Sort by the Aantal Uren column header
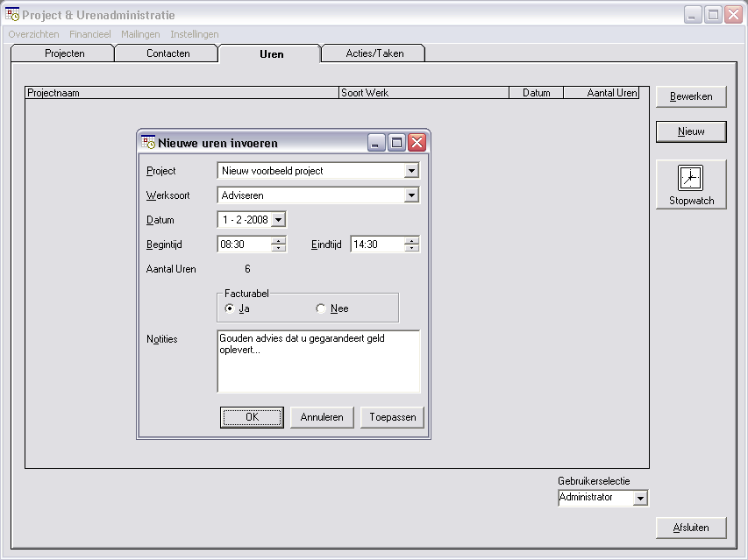 tap(601, 93)
